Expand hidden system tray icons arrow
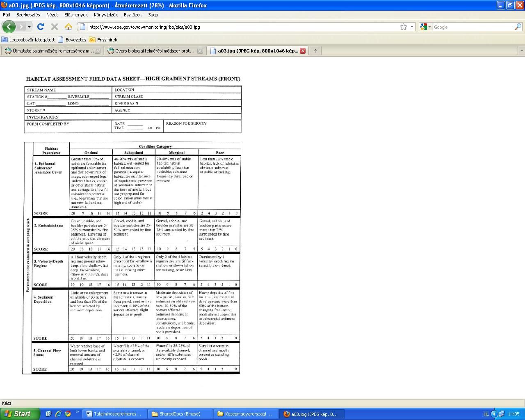This screenshot has height=420, width=525. [494, 414]
